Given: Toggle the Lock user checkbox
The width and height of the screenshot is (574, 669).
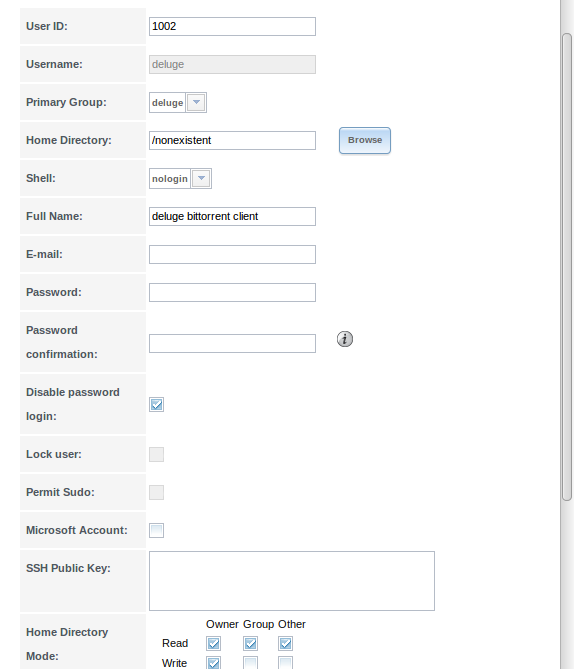Looking at the screenshot, I should [x=157, y=454].
